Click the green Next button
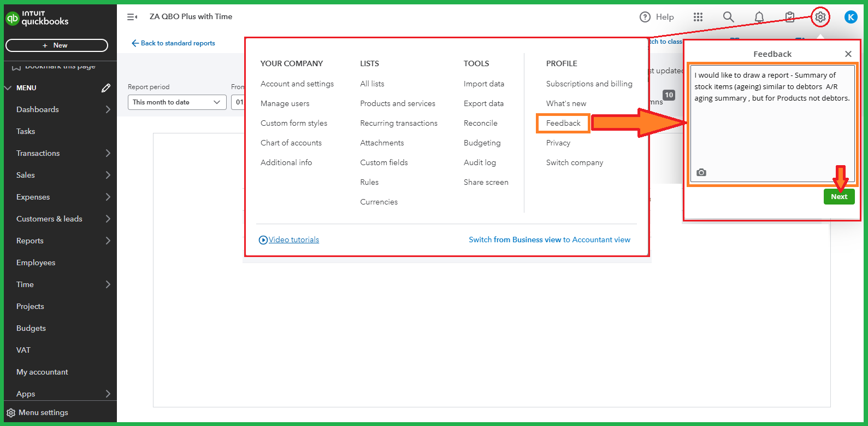Image resolution: width=868 pixels, height=426 pixels. coord(839,196)
